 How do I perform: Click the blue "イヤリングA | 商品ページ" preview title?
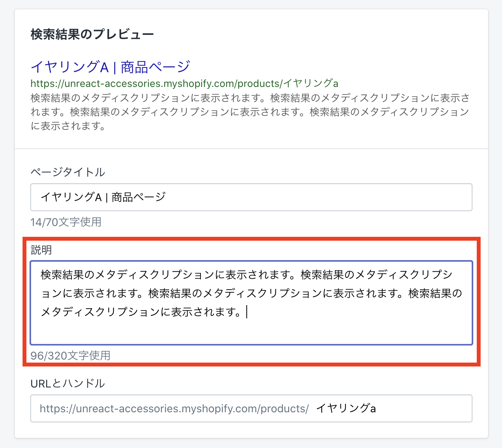click(110, 67)
